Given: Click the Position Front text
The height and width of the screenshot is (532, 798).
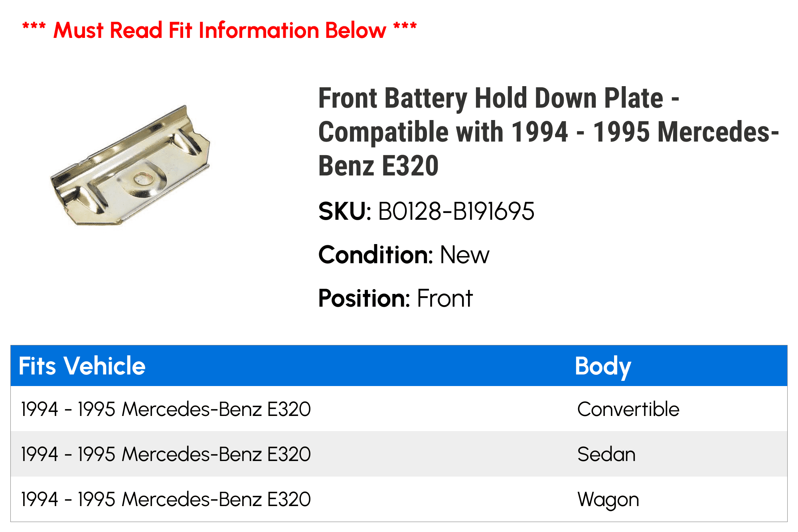Looking at the screenshot, I should (395, 298).
